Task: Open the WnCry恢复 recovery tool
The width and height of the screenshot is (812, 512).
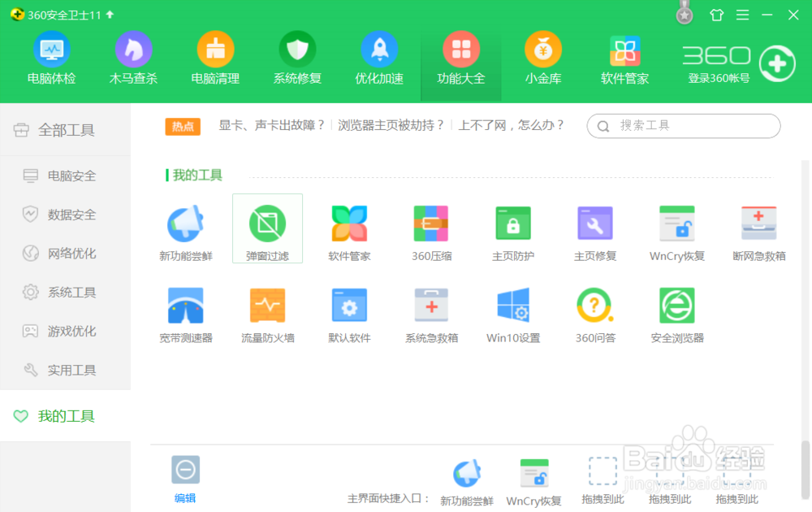Action: [677, 223]
